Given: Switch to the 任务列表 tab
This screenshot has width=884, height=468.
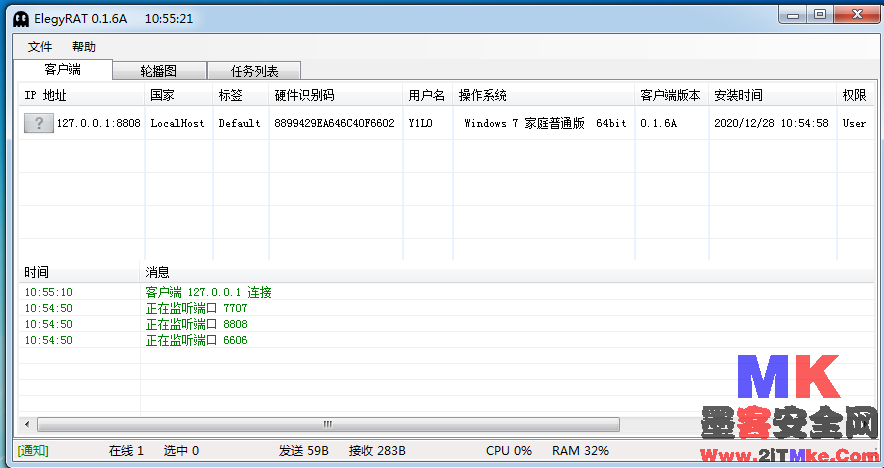Looking at the screenshot, I should (254, 71).
